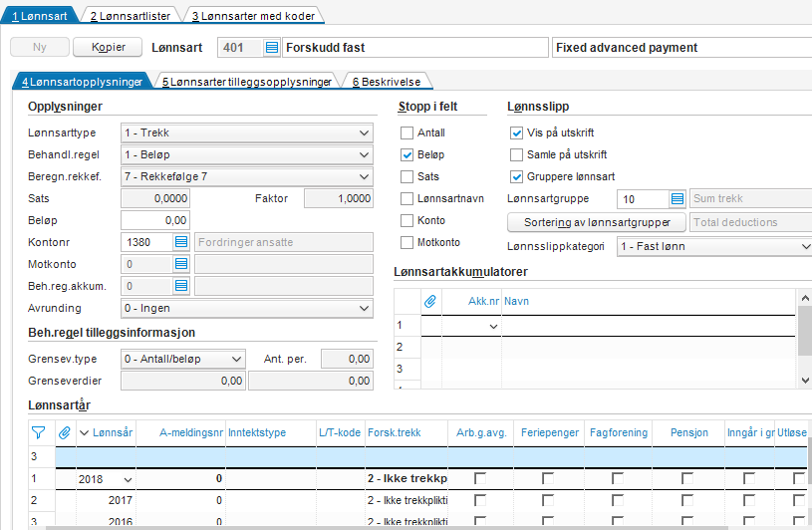Click into Kontonr field 1380
This screenshot has width=812, height=530.
point(147,242)
